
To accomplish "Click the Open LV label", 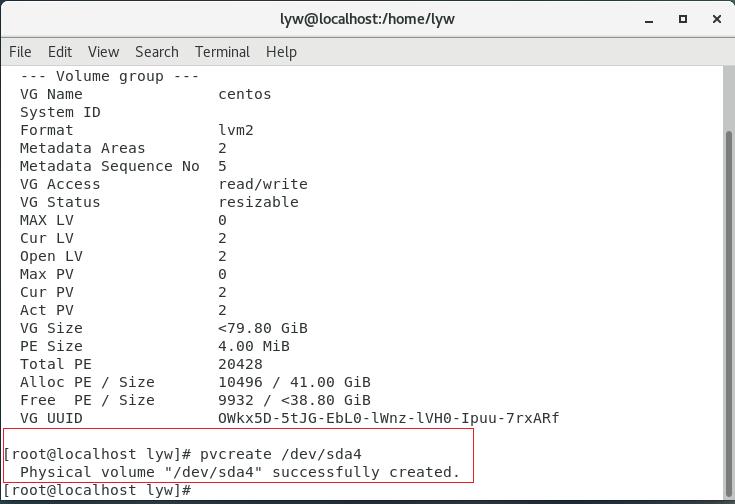I will click(51, 256).
